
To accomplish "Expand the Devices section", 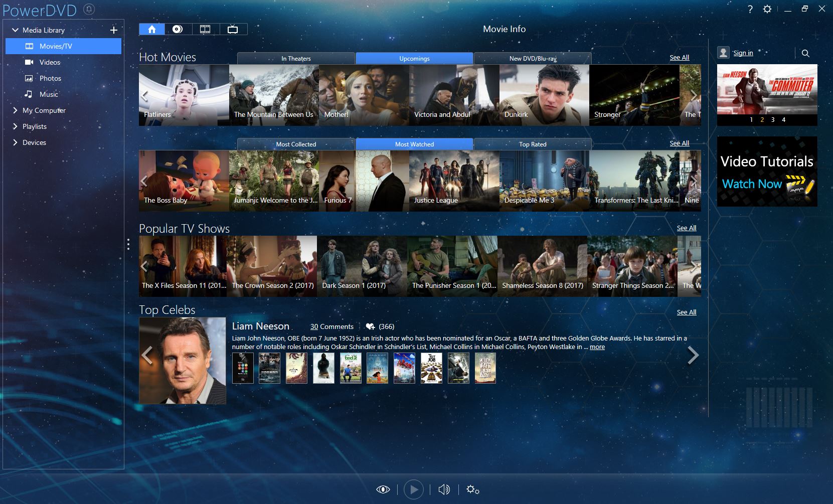I will click(15, 142).
